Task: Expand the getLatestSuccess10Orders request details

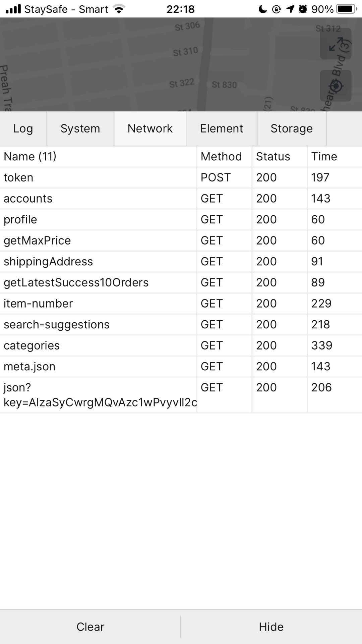Action: (181, 282)
